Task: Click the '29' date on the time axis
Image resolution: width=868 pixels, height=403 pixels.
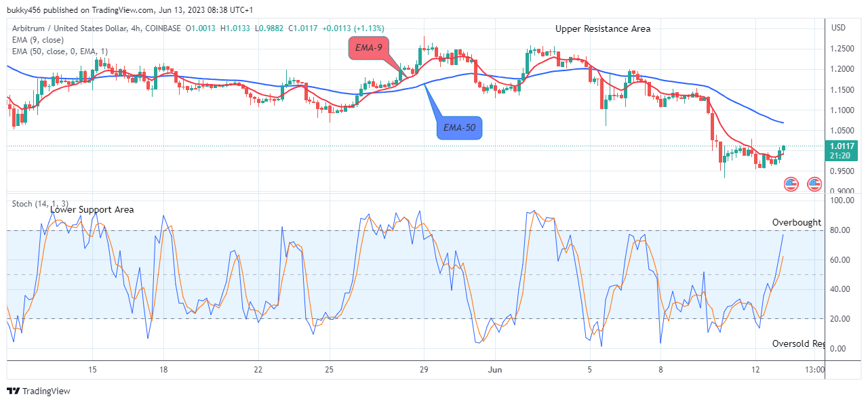Action: tap(423, 370)
